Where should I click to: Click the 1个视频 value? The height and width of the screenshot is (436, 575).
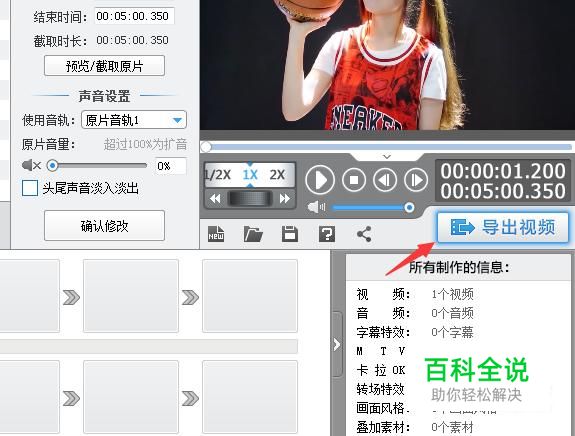(x=453, y=294)
